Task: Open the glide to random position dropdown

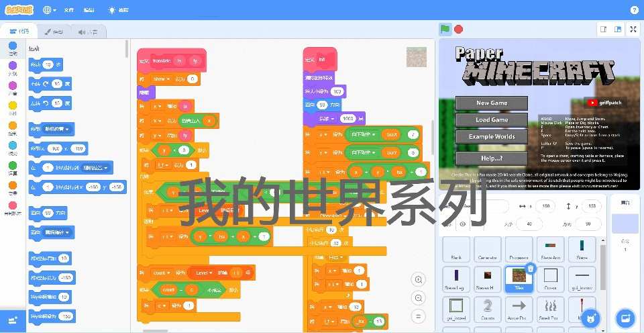Action: [96, 168]
